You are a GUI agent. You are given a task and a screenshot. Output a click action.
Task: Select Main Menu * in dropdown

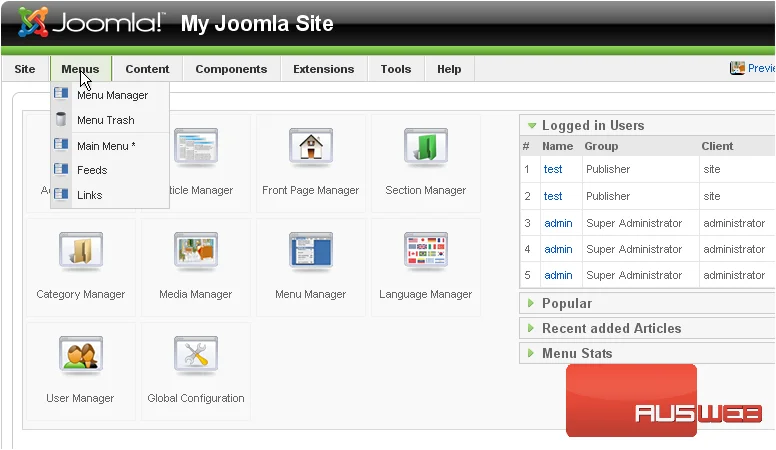tap(106, 146)
